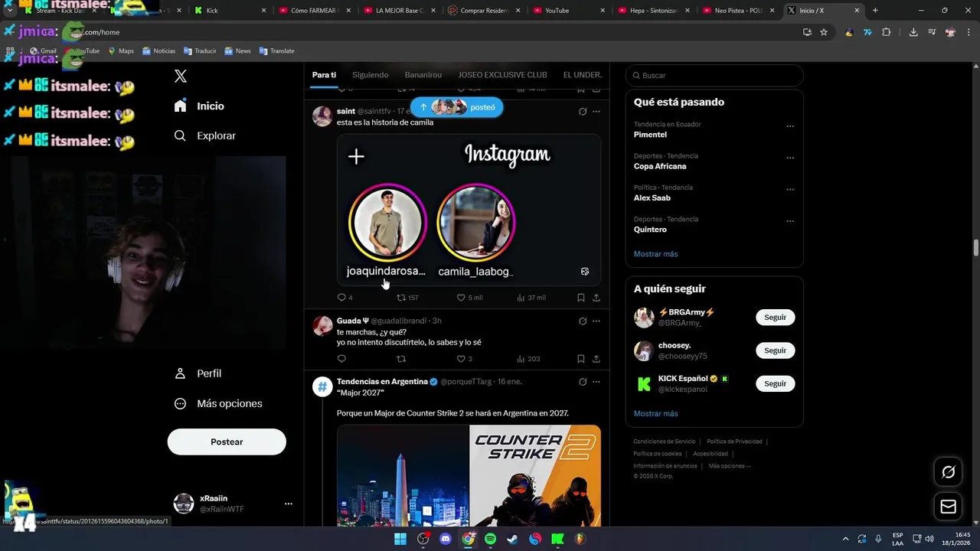Share Guada's post
Viewport: 980px width, 551px height.
point(596,359)
